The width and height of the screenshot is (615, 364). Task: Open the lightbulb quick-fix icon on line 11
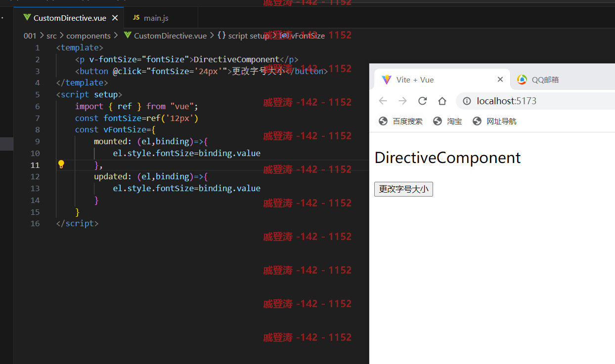tap(61, 164)
